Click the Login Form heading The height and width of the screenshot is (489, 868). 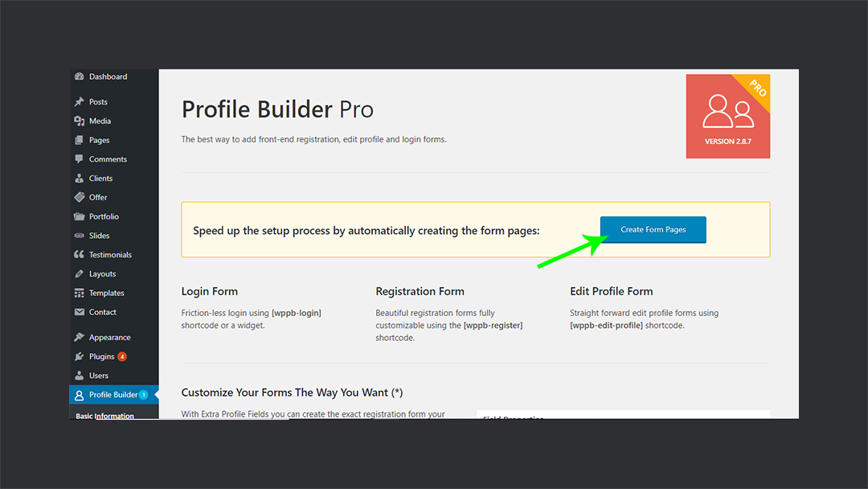(x=209, y=291)
